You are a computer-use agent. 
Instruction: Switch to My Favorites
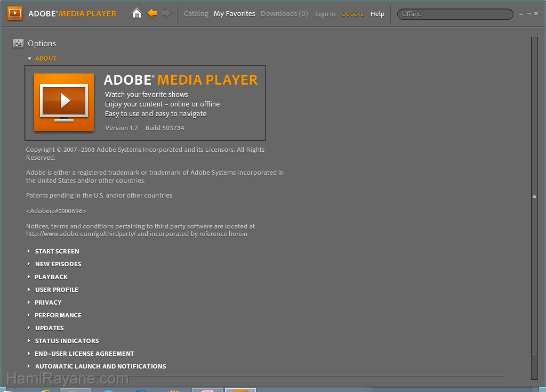235,13
